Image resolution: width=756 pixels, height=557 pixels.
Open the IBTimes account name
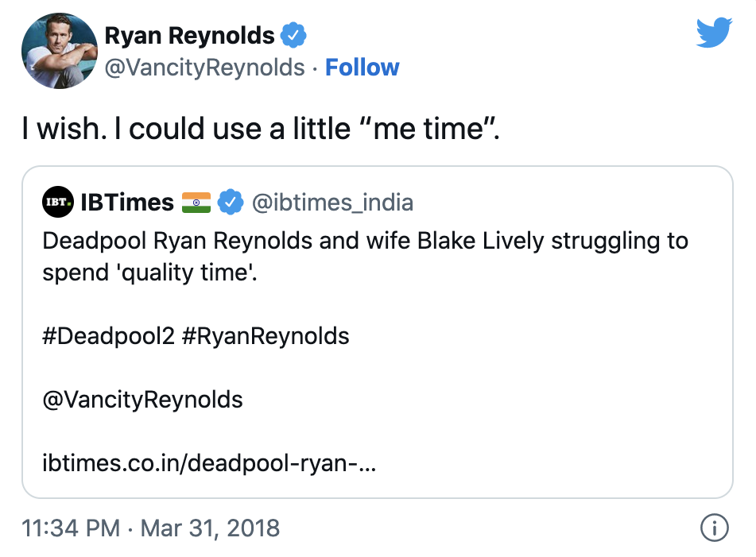point(127,203)
